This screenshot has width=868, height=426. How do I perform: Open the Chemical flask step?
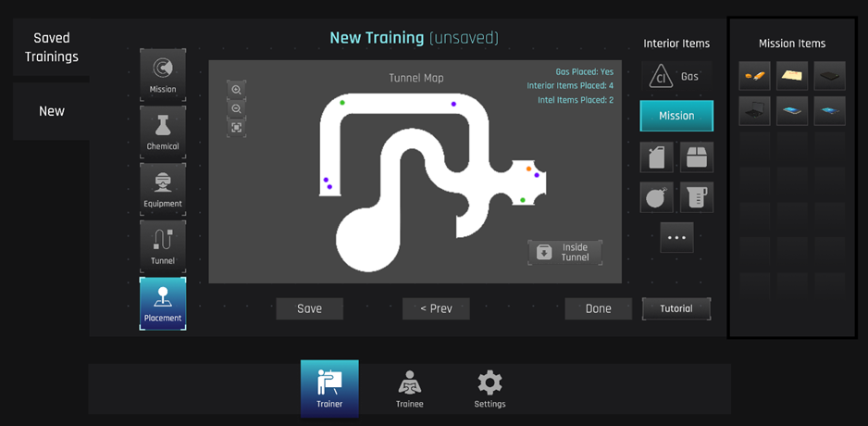point(163,132)
